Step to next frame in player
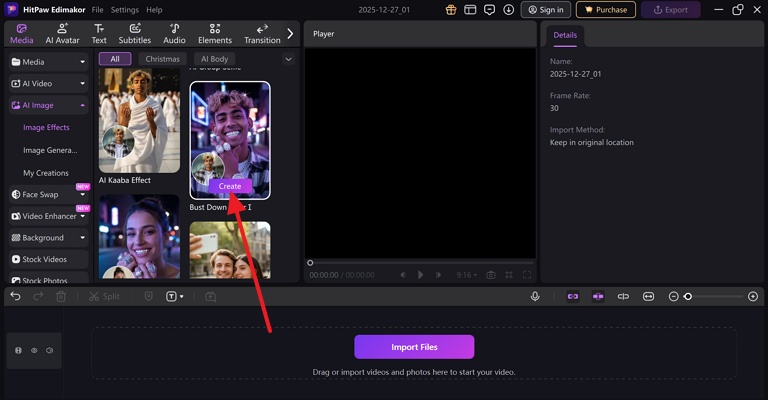This screenshot has width=768, height=400. click(438, 275)
